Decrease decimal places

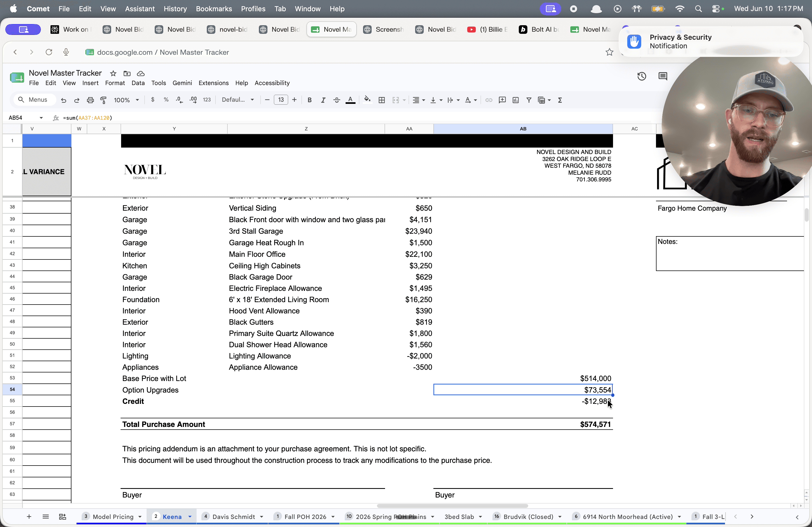(179, 100)
